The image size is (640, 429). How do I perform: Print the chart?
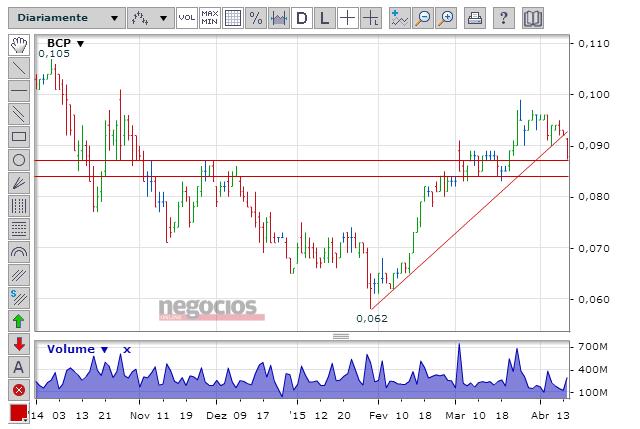coord(475,18)
